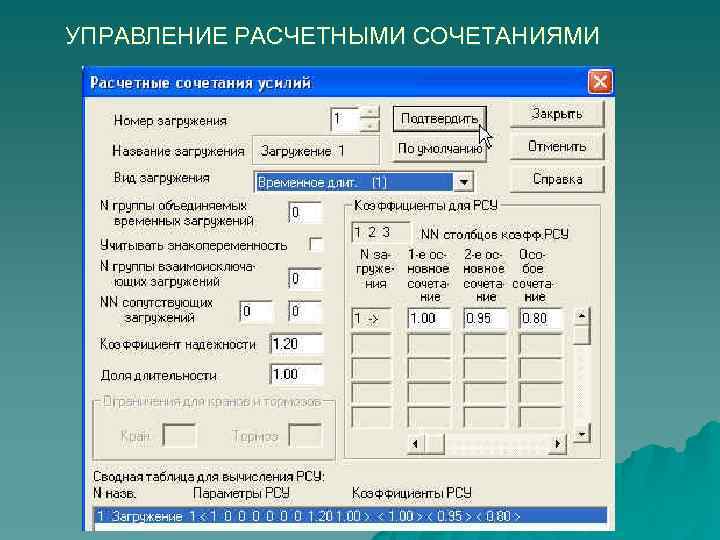Toggle Учитывать знакопеременность checkbox
The height and width of the screenshot is (540, 720).
coord(316,244)
